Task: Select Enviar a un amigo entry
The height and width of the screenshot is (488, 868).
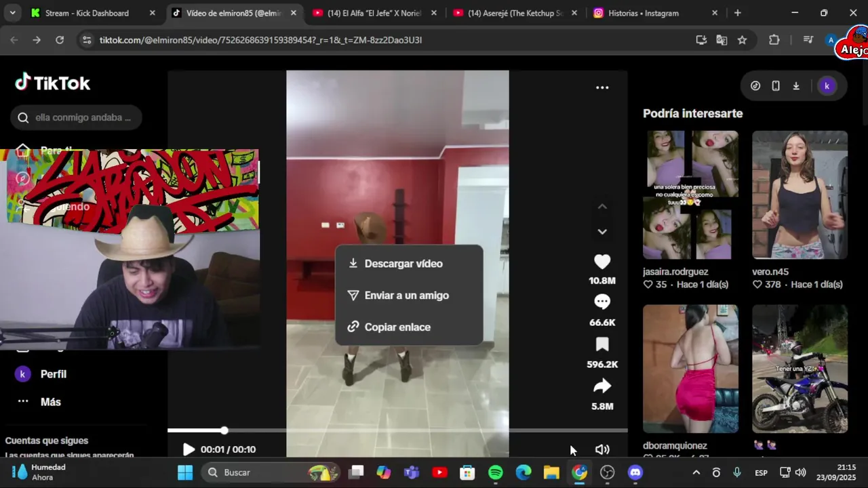Action: pyautogui.click(x=409, y=296)
